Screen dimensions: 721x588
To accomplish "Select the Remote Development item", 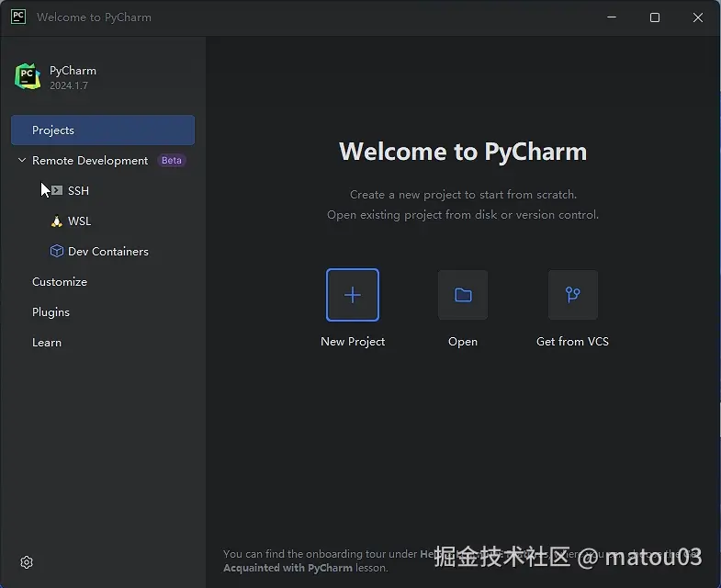I will 90,160.
